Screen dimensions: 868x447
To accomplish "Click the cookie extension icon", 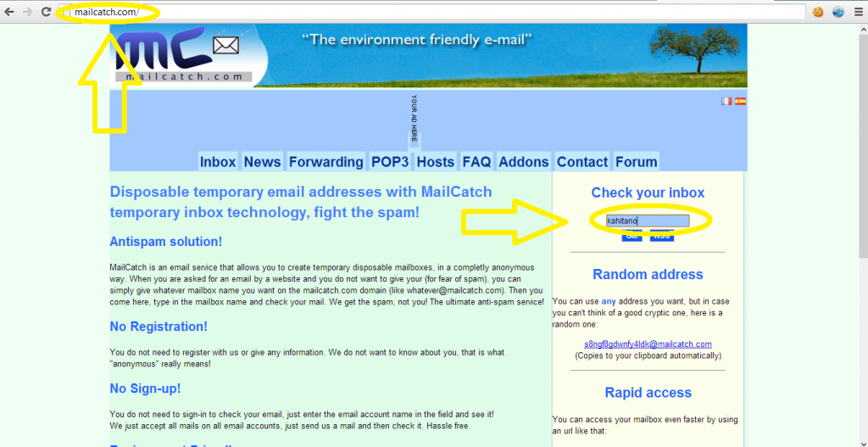I will pyautogui.click(x=819, y=13).
